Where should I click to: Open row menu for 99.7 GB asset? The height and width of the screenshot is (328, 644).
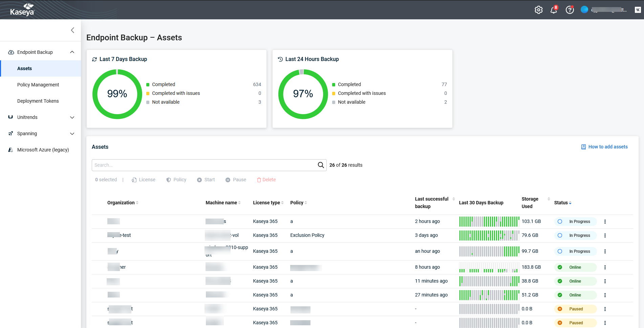pyautogui.click(x=605, y=251)
